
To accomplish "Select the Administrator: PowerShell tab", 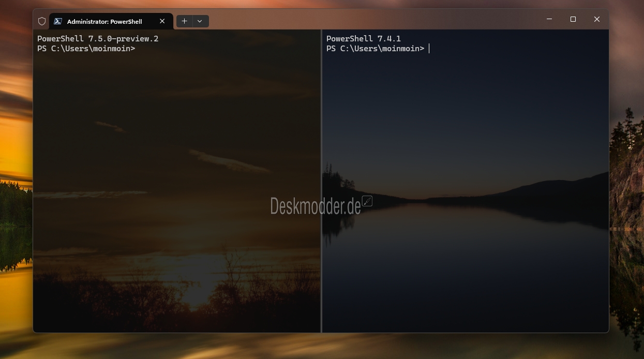I will [x=111, y=21].
